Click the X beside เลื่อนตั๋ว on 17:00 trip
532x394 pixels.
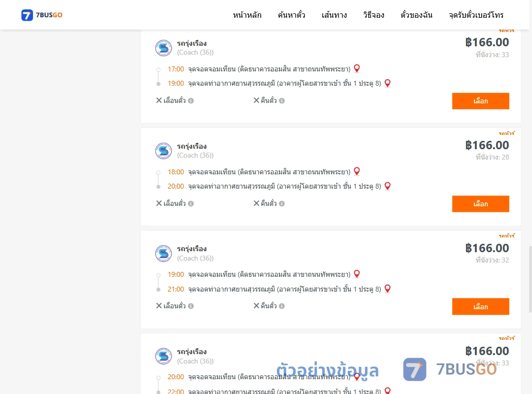click(159, 100)
